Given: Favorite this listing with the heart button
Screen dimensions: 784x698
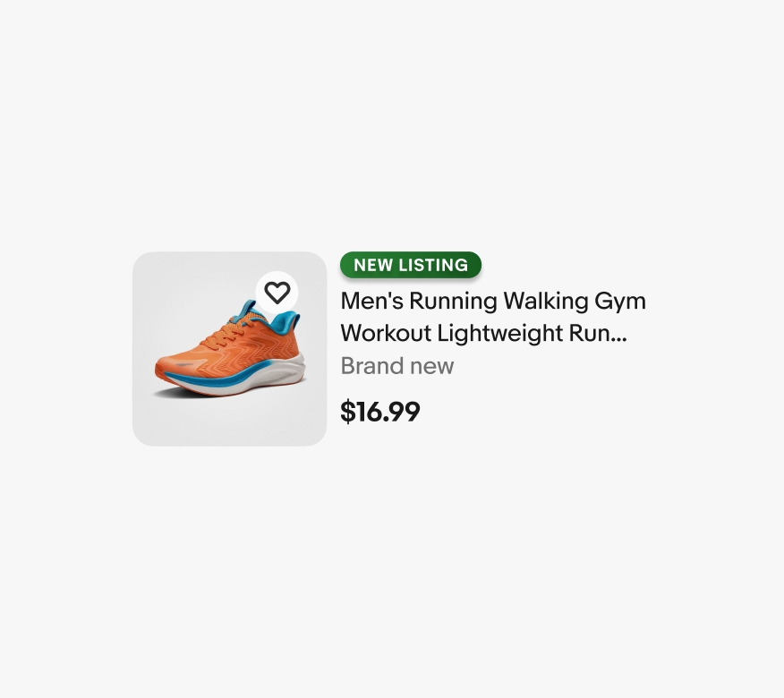Looking at the screenshot, I should (x=277, y=293).
